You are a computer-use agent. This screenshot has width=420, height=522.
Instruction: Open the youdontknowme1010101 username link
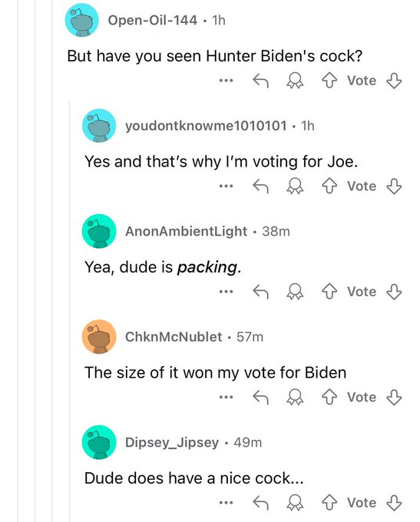[x=206, y=126]
